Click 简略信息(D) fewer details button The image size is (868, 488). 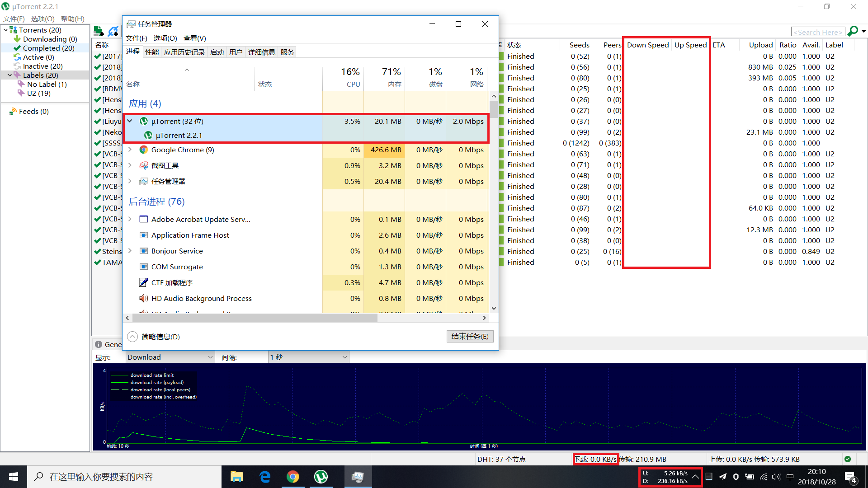pos(154,337)
